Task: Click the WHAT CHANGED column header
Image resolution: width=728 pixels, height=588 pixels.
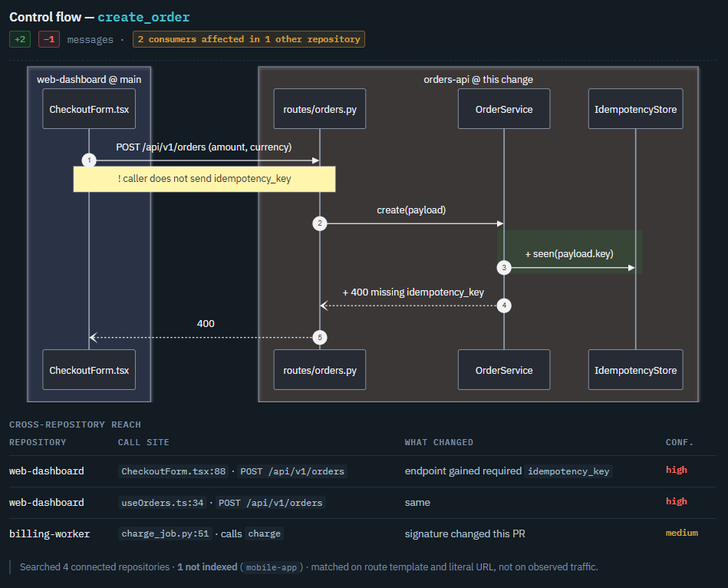Action: pos(440,442)
